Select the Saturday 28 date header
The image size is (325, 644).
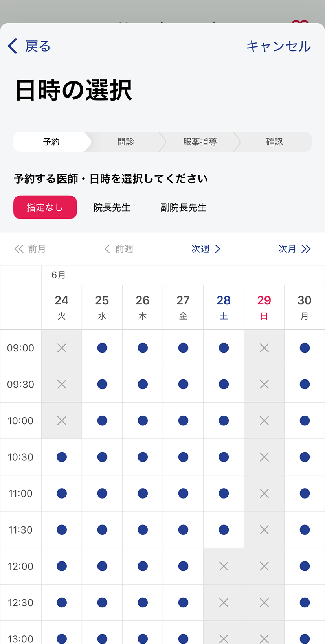pos(224,307)
